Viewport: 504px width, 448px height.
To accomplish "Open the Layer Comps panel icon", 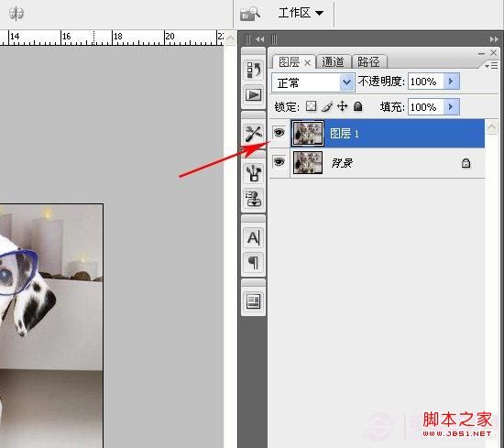I will [253, 301].
